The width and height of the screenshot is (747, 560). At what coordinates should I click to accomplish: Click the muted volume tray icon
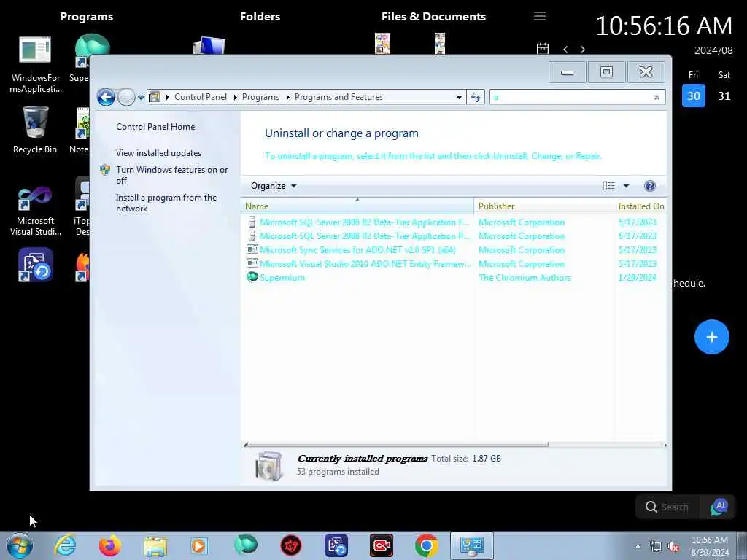(x=673, y=547)
